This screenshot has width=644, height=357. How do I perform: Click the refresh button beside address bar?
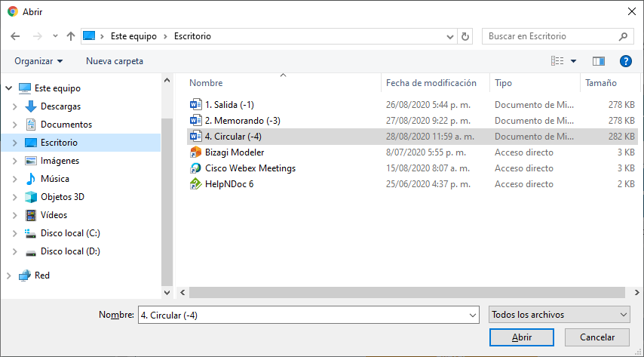(465, 36)
